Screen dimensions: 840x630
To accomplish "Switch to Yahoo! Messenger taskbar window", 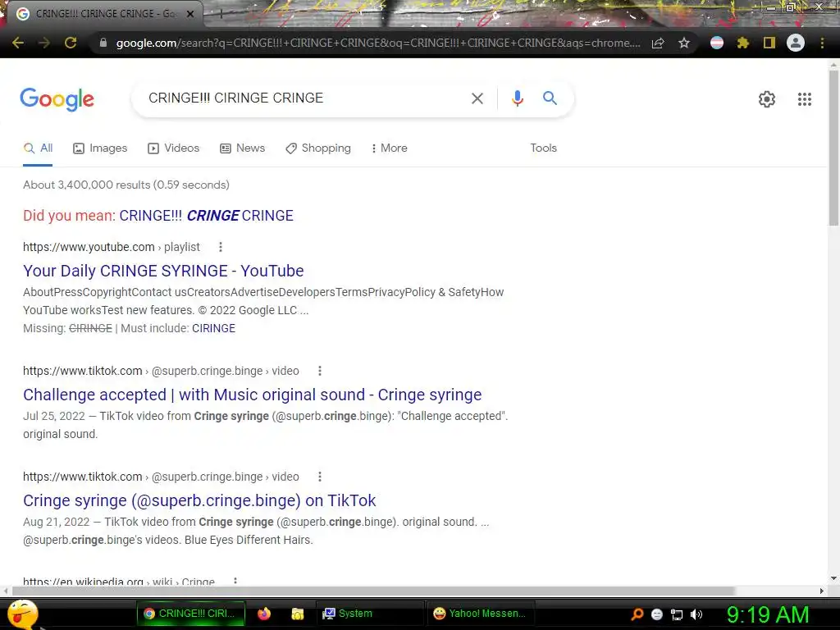I will pos(481,614).
